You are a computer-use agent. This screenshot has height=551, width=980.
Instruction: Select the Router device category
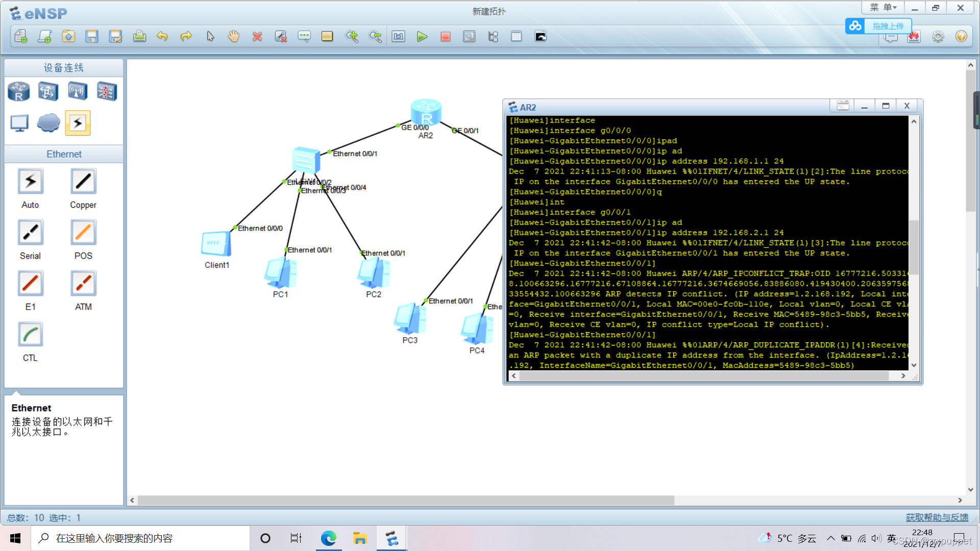[19, 92]
